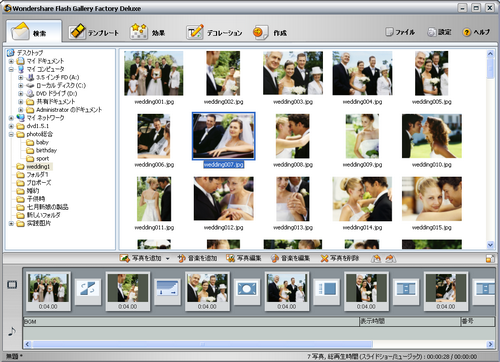Click the 写真編集 edit photo button
The image size is (500, 362).
pos(244,258)
